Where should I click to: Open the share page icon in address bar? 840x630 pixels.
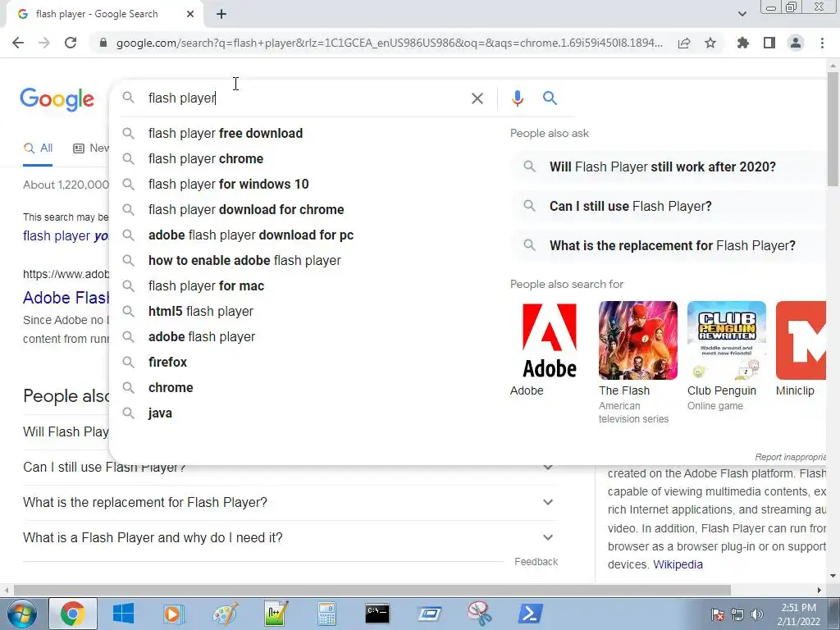684,43
